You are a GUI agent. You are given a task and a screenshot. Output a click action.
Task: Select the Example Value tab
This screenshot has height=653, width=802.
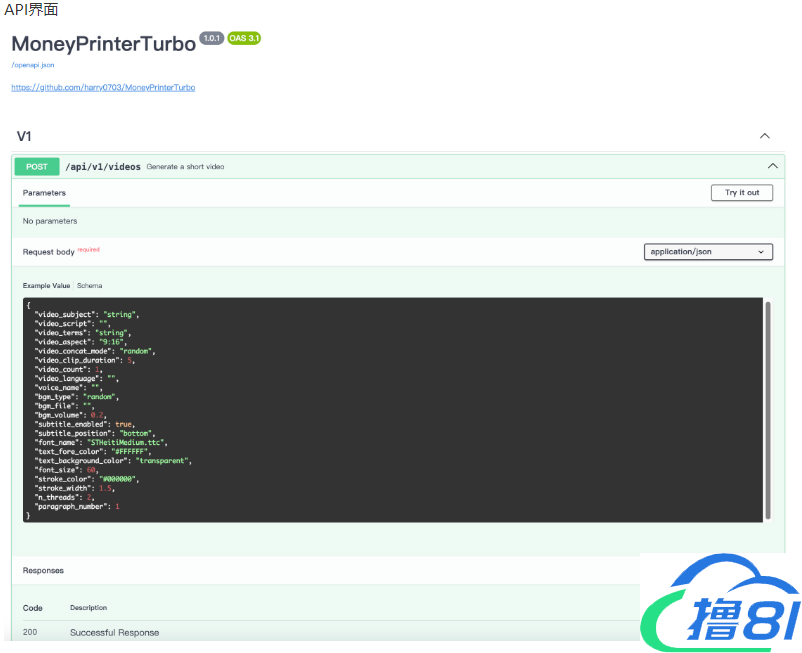(46, 286)
